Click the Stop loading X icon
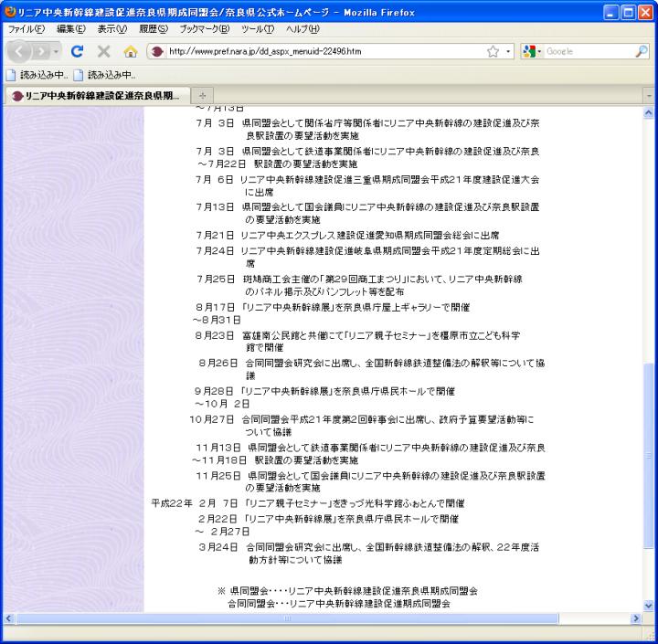The width and height of the screenshot is (658, 644). (103, 51)
